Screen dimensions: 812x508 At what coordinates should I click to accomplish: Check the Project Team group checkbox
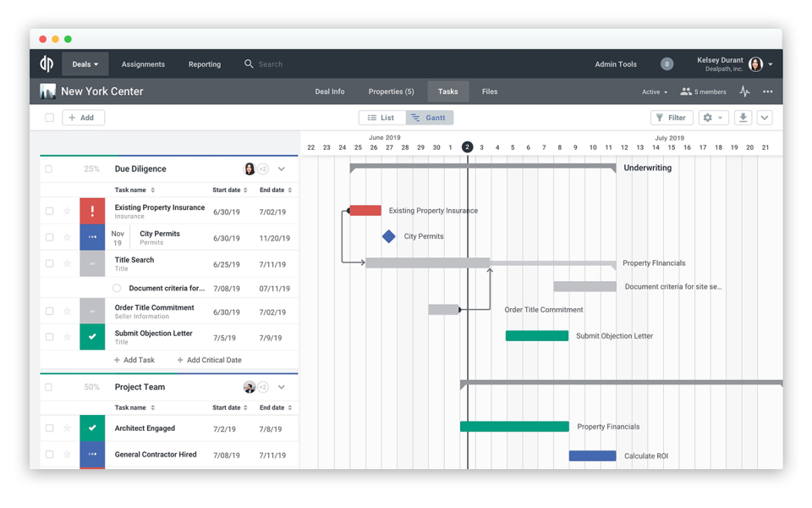click(x=49, y=387)
